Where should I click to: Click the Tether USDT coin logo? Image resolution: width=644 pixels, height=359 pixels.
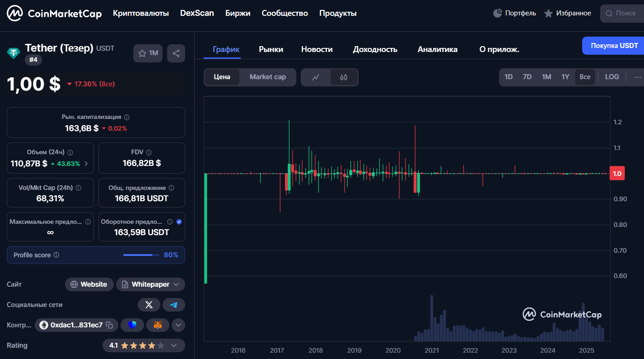tap(14, 53)
